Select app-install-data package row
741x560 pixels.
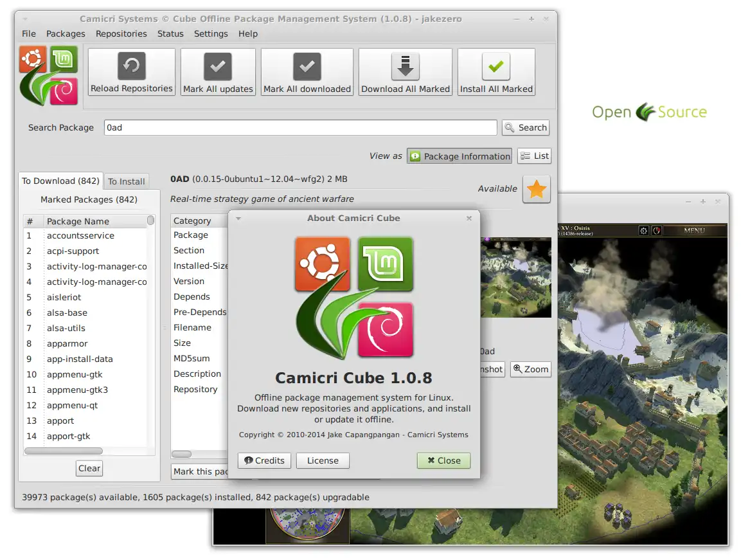coord(85,359)
